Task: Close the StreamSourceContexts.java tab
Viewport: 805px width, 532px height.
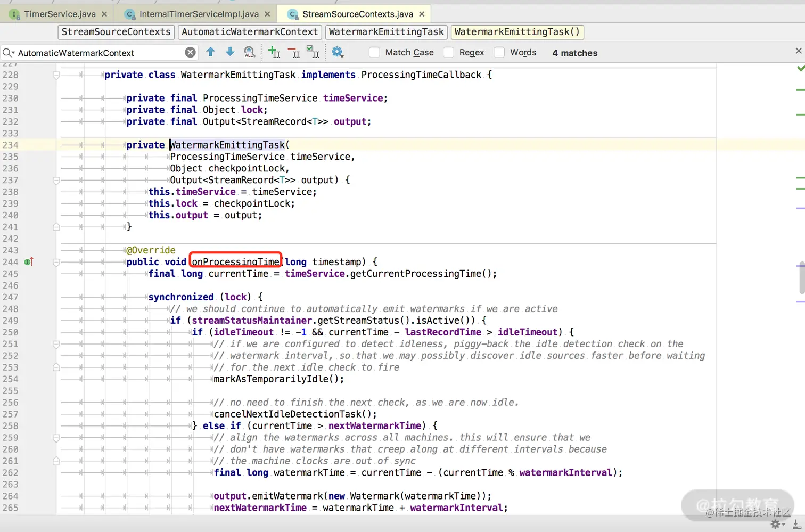Action: coord(422,14)
